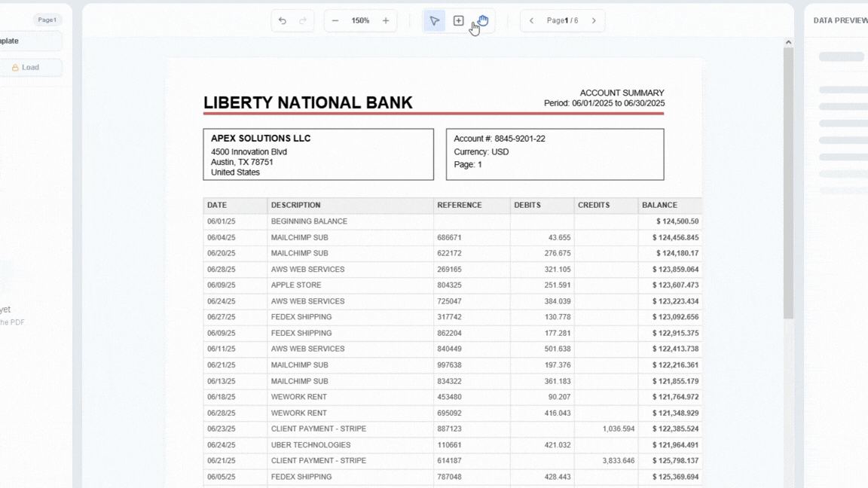
Task: Click the redo arrow in the toolbar
Action: [303, 21]
